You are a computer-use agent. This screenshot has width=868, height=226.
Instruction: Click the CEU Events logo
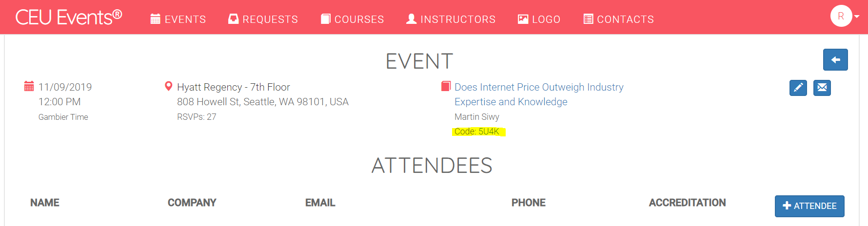69,18
